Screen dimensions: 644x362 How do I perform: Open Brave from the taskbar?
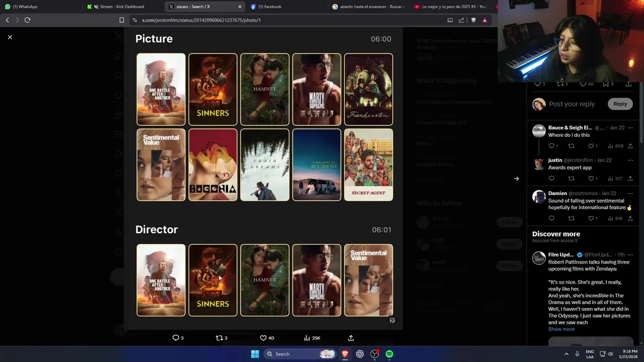point(345,354)
